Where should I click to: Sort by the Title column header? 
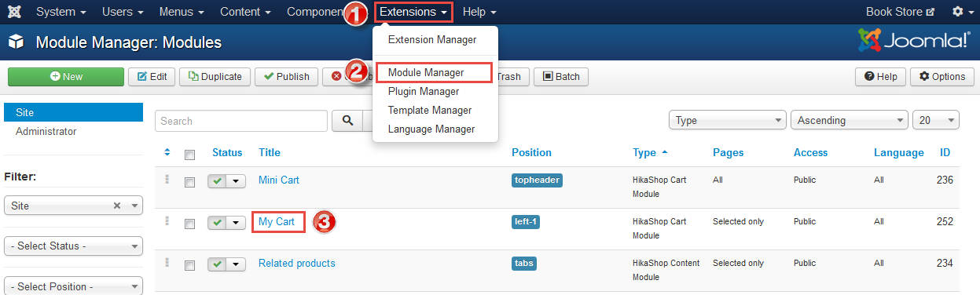pos(270,152)
